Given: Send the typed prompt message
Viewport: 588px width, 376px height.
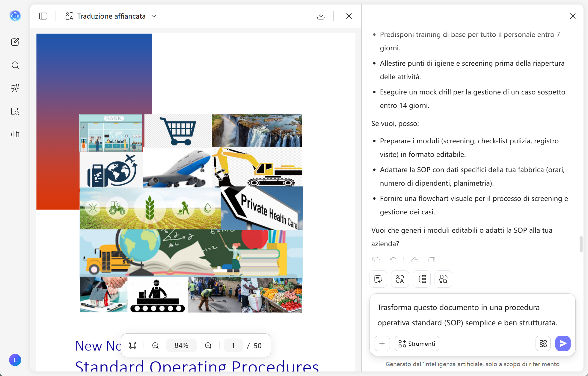Looking at the screenshot, I should (x=563, y=344).
